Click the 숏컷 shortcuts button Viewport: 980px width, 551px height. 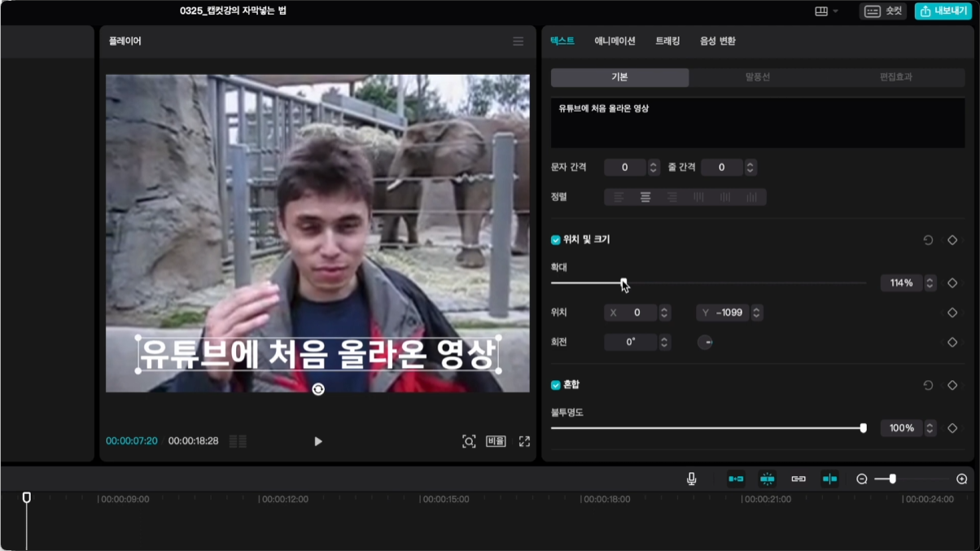[883, 11]
